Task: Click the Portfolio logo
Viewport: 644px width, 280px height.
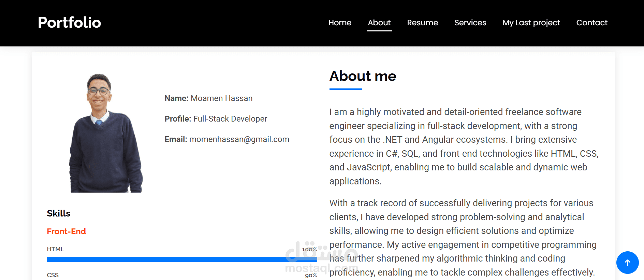Action: click(70, 23)
